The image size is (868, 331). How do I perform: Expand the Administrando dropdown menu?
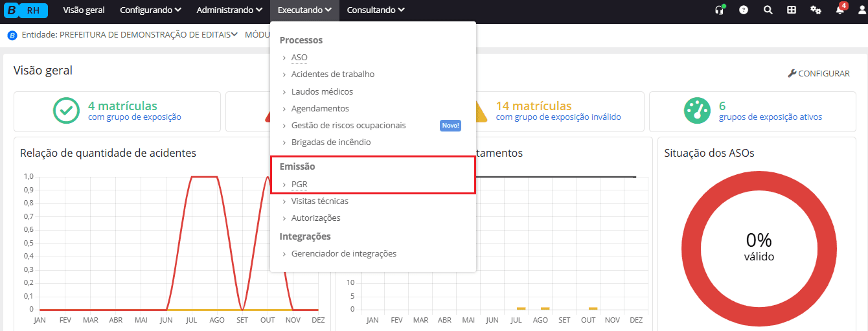(229, 10)
